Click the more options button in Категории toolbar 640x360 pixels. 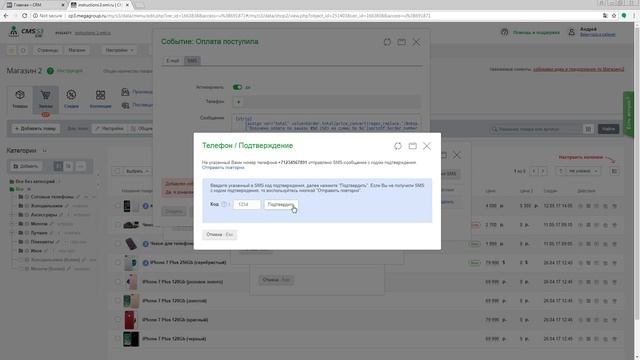[x=81, y=167]
